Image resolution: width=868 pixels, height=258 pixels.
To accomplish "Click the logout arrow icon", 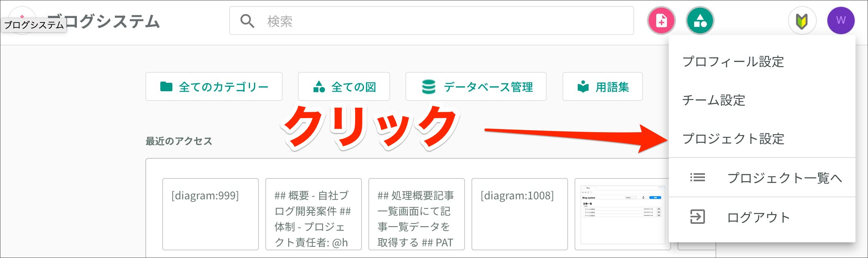I will pyautogui.click(x=697, y=217).
